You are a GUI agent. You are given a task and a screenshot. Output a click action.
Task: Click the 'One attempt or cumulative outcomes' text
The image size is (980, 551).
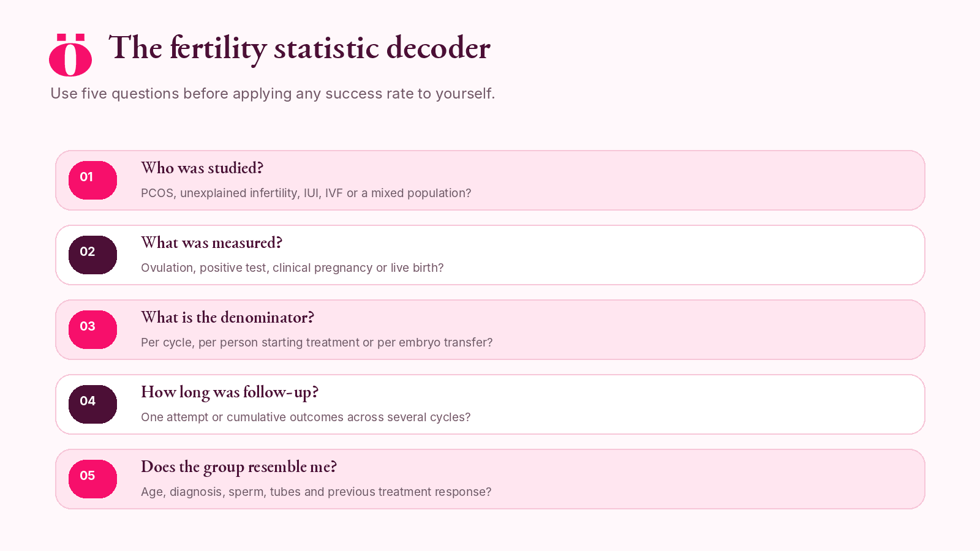[x=306, y=417]
